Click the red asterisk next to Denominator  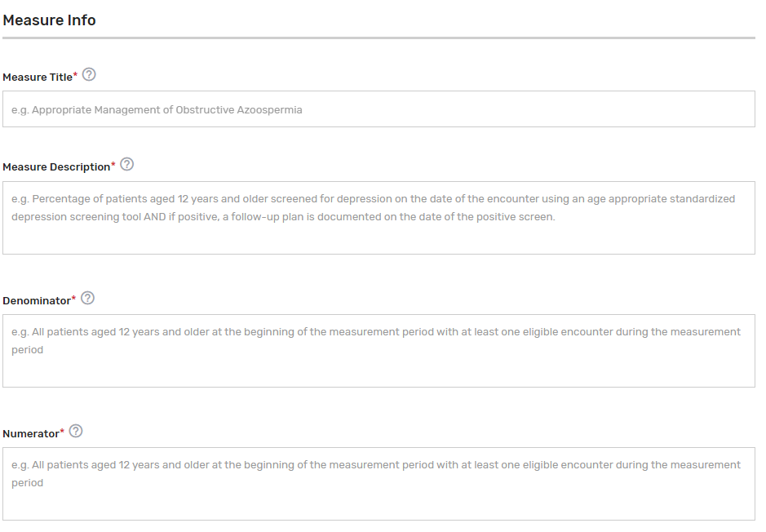(x=74, y=299)
